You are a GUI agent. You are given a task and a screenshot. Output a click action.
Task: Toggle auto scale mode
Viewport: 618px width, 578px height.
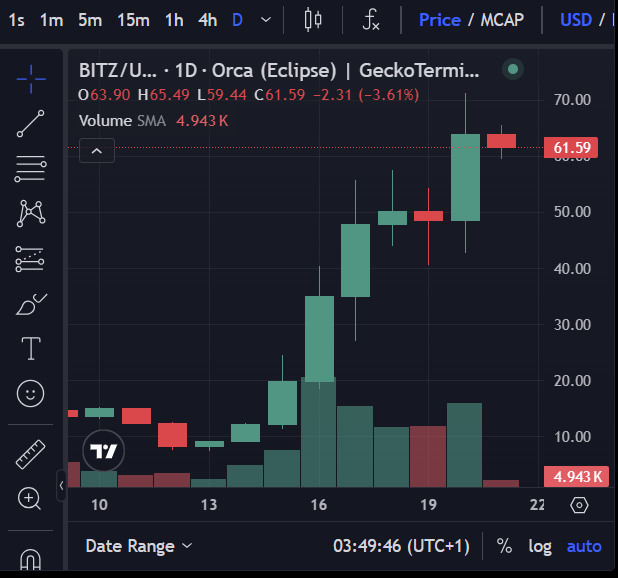click(x=584, y=546)
